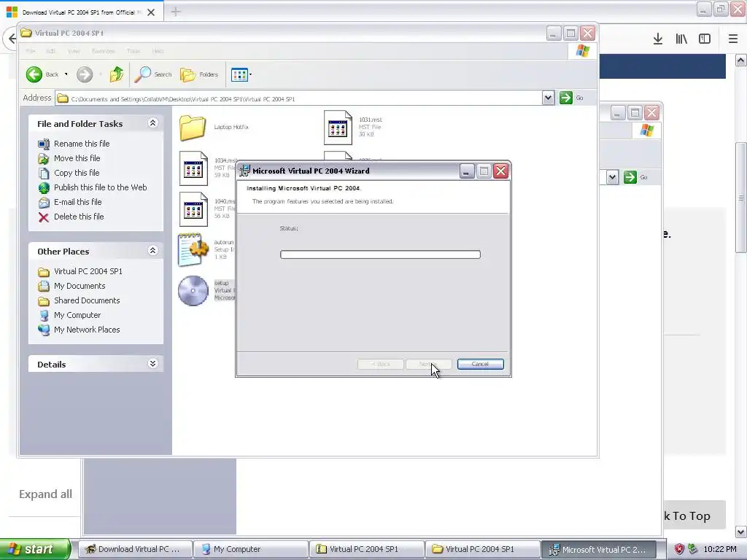
Task: Open the Tools menu in Explorer
Action: coord(133,51)
